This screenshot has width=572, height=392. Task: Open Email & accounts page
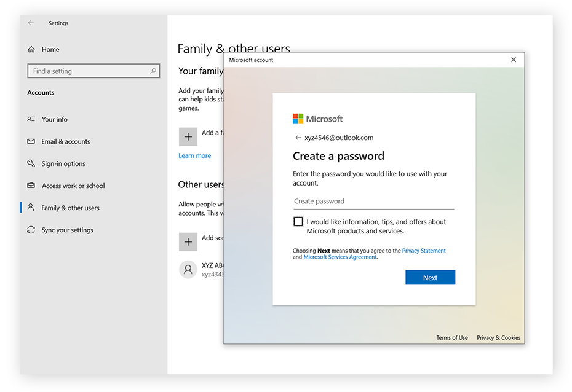66,141
